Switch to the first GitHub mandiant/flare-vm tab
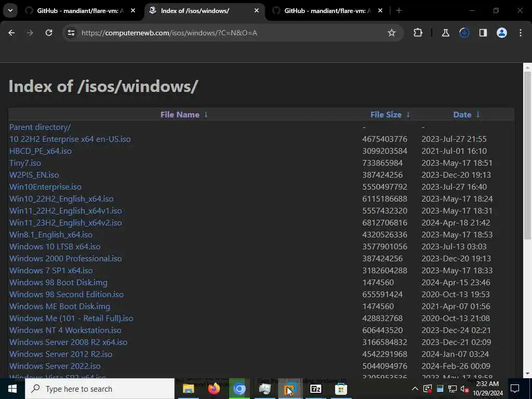 [79, 10]
